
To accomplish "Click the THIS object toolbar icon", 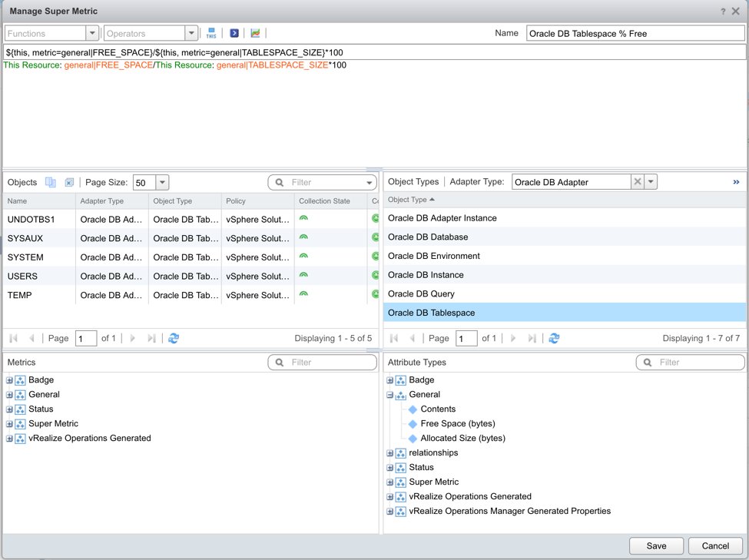I will click(x=211, y=33).
